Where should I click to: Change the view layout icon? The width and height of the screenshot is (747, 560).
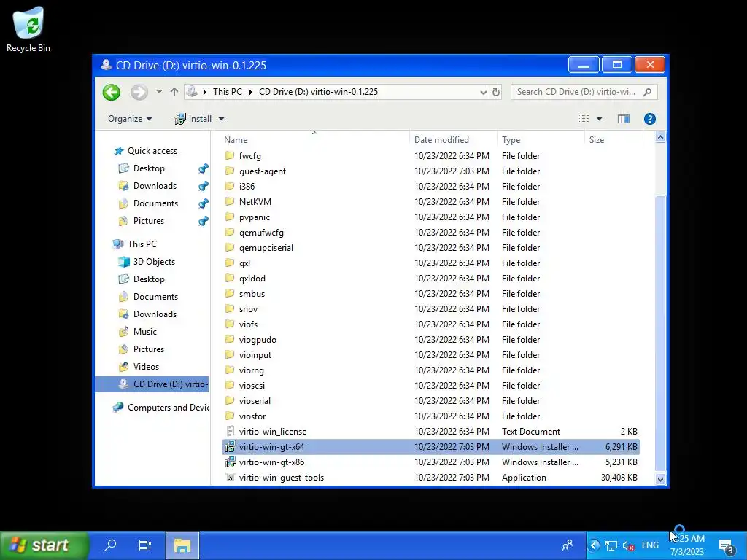(584, 119)
